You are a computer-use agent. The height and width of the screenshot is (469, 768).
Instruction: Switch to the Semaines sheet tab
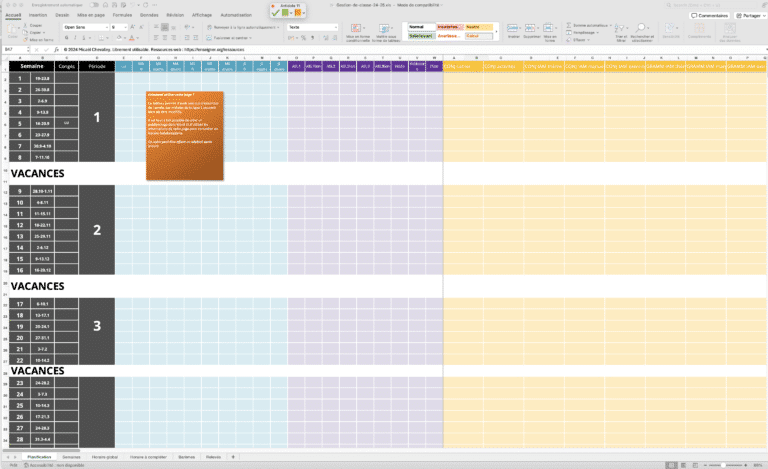[72, 457]
